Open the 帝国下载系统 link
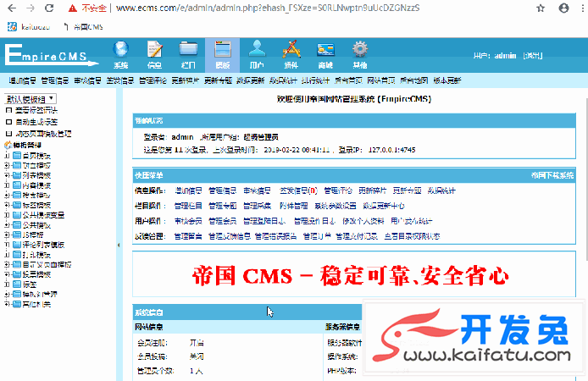The height and width of the screenshot is (381, 588). tap(552, 175)
